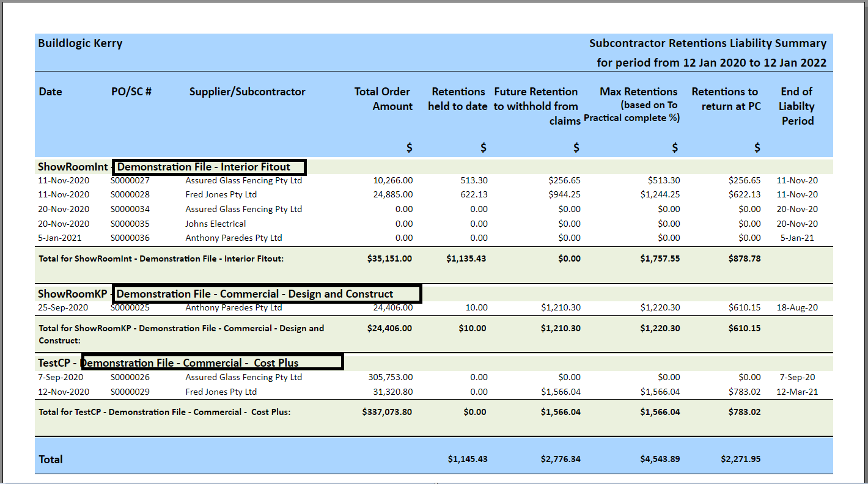Screen dimensions: 868x484
Task: Click the $1,244.25 max retention value
Action: tap(660, 194)
